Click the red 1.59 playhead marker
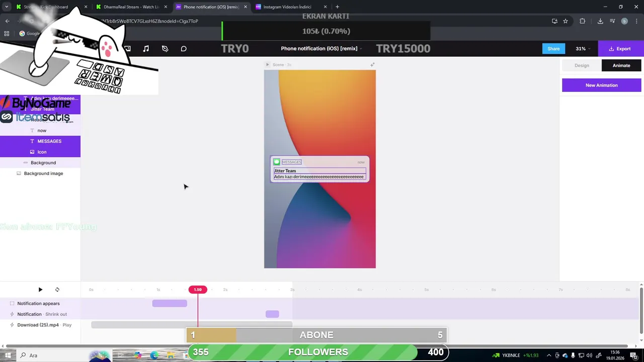Screen dimensions: 644x362 coord(198,290)
